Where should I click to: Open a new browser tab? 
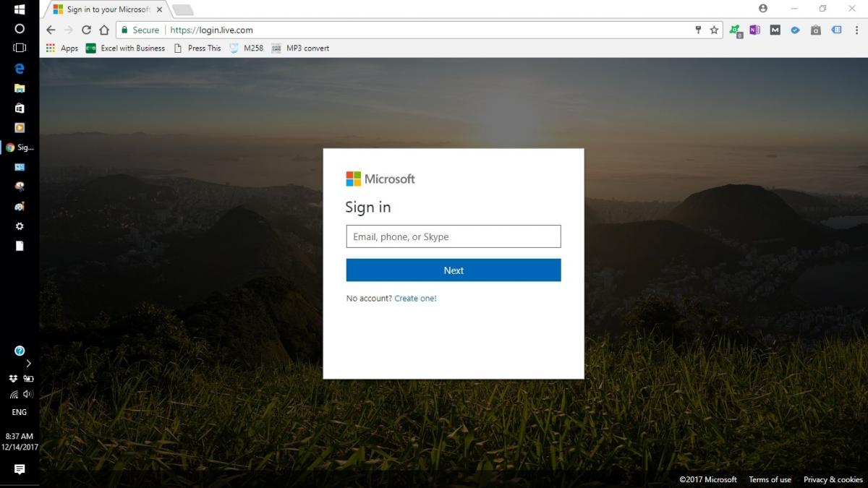(x=182, y=9)
